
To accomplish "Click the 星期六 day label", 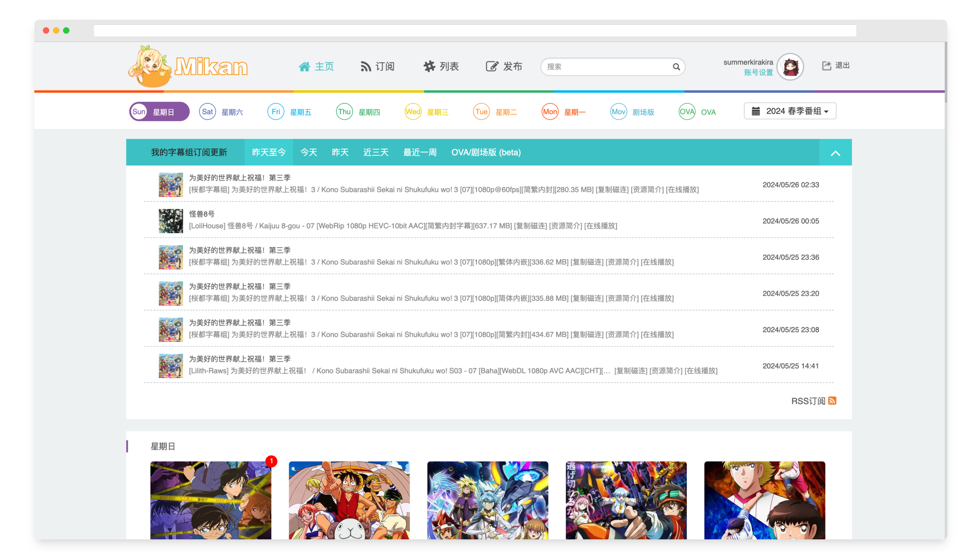I will pos(232,112).
